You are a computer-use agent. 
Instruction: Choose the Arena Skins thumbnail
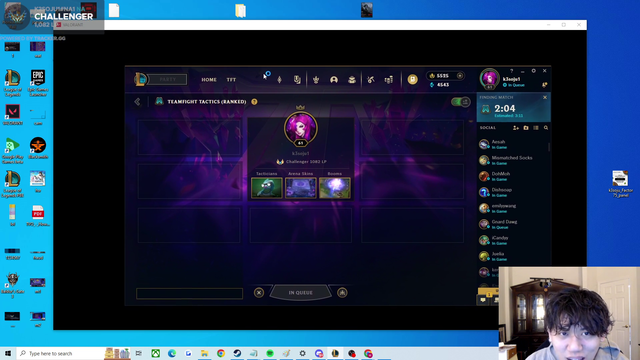[301, 188]
